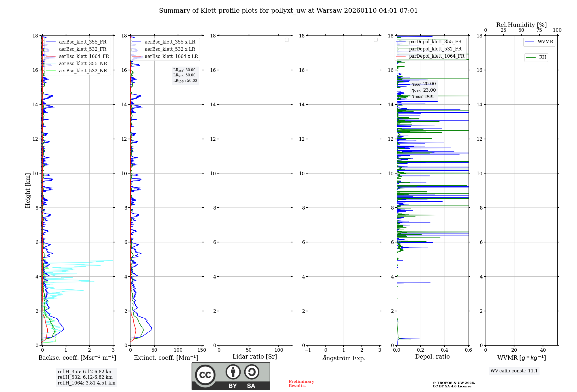
Task: Click the BY attribution person icon
Action: click(233, 372)
